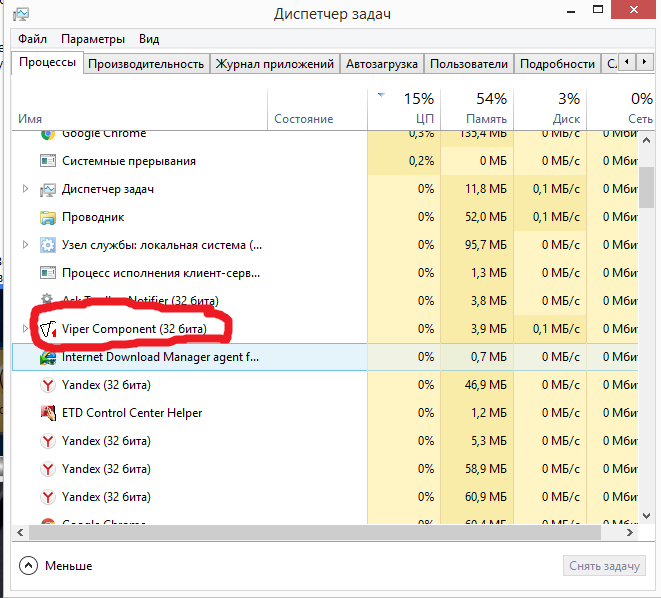Open the Файл menu
The image size is (661, 598).
click(x=32, y=39)
